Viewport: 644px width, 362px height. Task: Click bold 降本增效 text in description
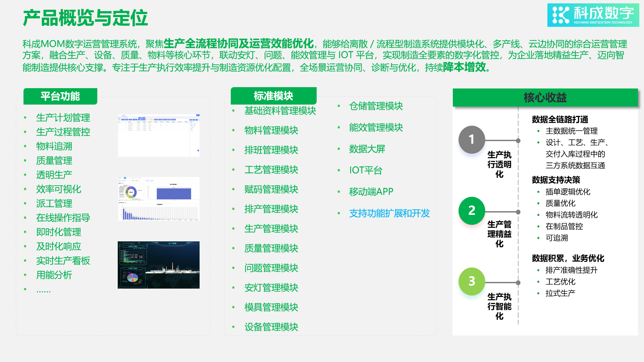464,67
